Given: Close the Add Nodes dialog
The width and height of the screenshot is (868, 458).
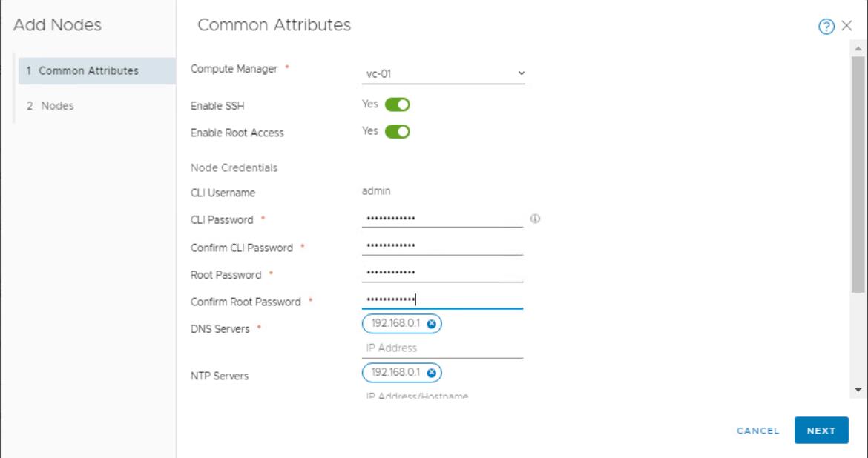Looking at the screenshot, I should coord(846,25).
